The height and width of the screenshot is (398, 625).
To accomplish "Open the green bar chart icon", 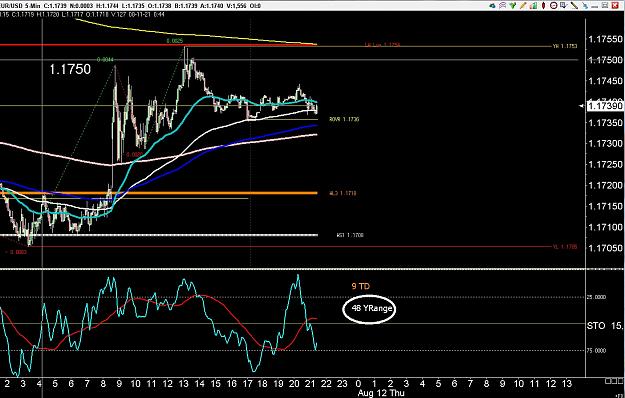I will point(533,6).
